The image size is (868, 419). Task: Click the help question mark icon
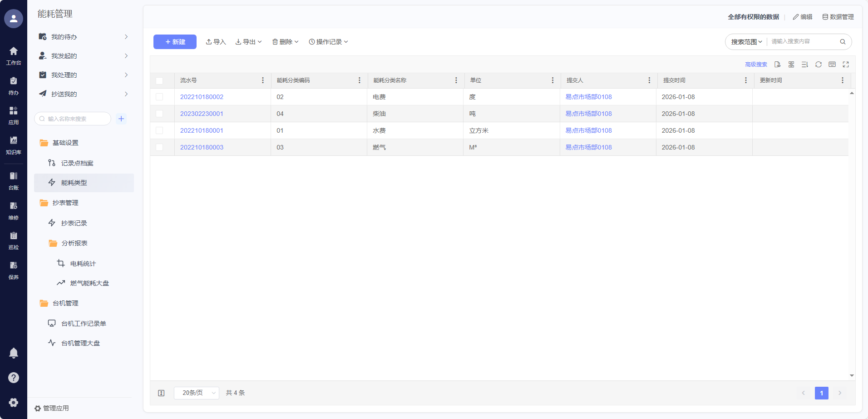click(14, 378)
